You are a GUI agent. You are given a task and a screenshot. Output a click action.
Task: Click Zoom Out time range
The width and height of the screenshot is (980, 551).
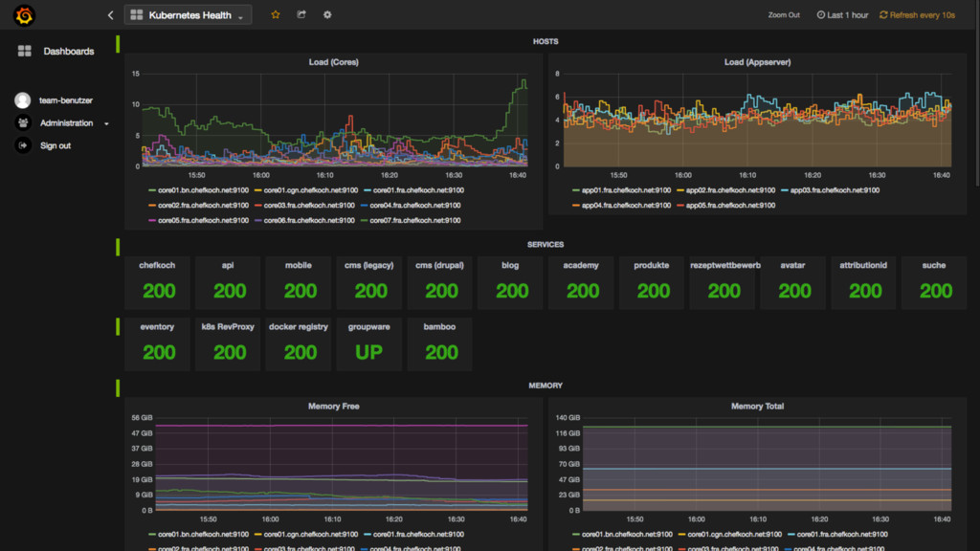point(784,15)
